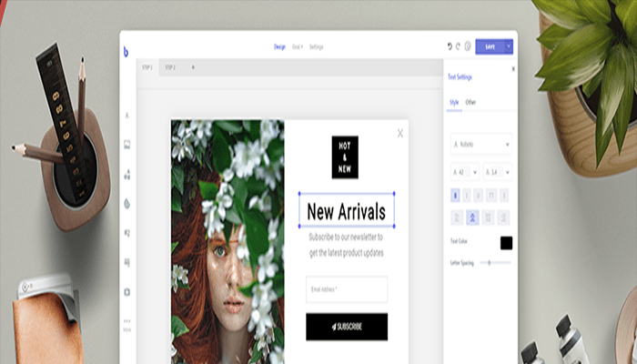
Task: Close the popup with the X icon
Action: tap(399, 134)
